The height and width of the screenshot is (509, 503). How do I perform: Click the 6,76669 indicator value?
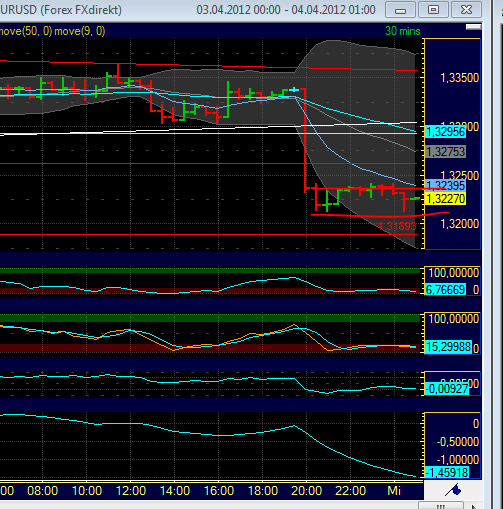pyautogui.click(x=445, y=290)
